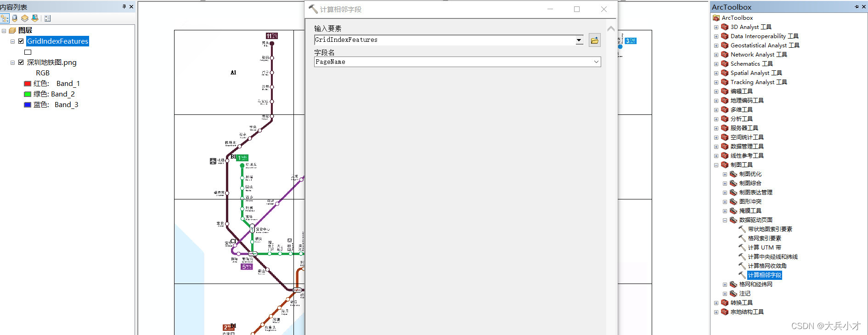Click the green Band_2 color swatch
This screenshot has width=868, height=335.
[28, 94]
